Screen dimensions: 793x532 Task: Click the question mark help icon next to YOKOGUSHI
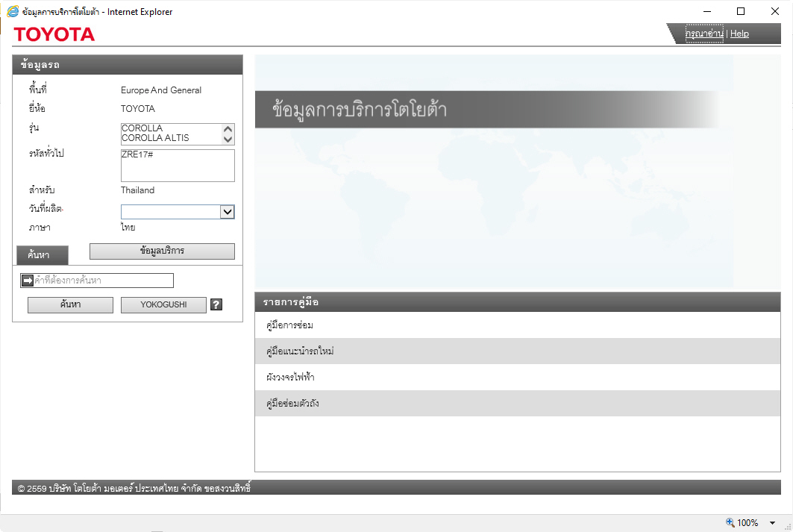tap(216, 304)
